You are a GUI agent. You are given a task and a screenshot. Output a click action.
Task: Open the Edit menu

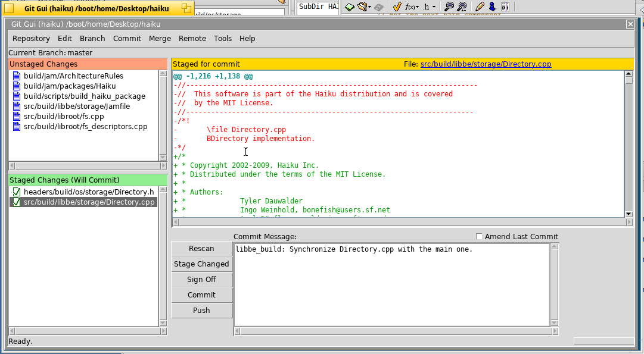(65, 39)
